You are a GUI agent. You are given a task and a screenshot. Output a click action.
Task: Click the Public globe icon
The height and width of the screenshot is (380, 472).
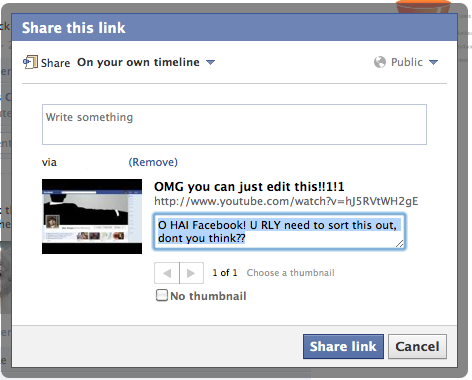(380, 62)
